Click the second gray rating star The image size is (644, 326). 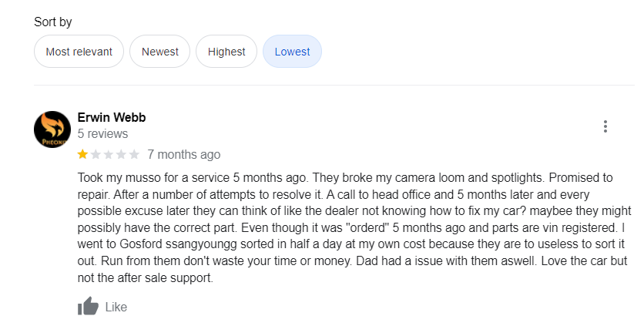coord(96,154)
